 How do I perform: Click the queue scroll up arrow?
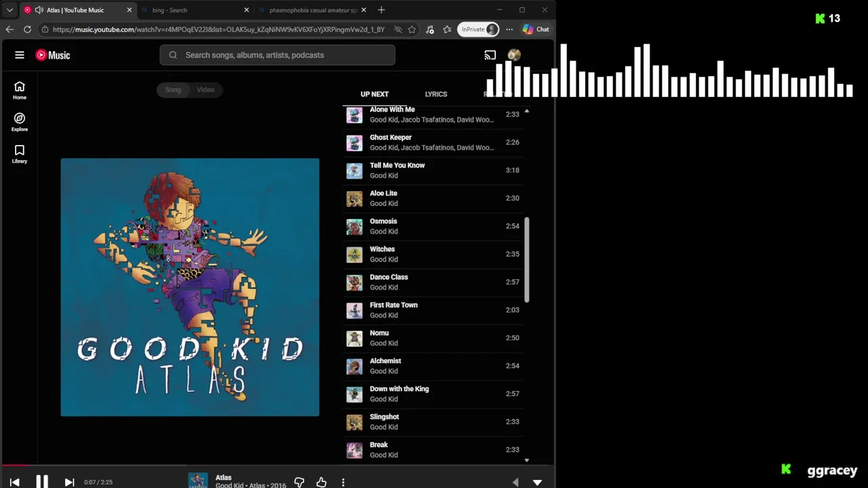tap(527, 111)
